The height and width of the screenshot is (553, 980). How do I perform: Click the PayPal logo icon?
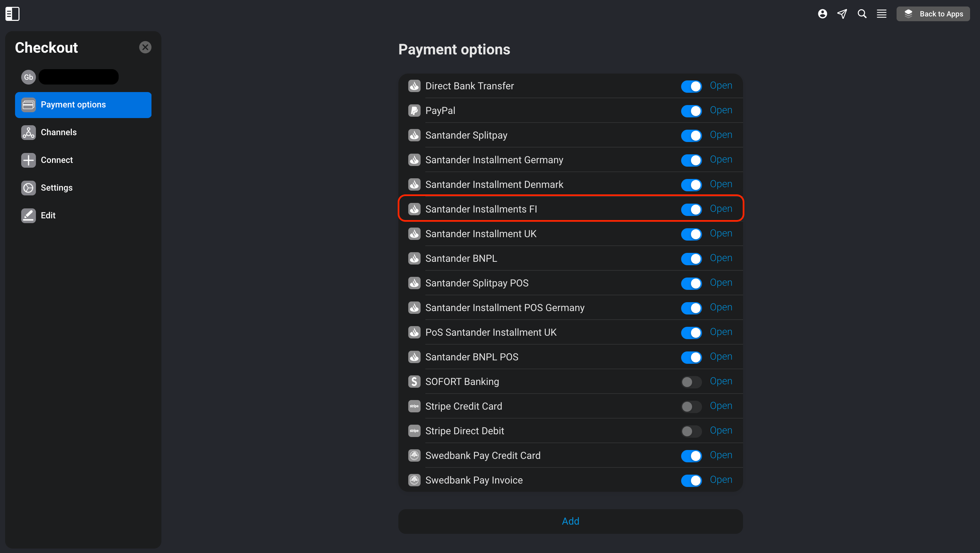click(414, 111)
